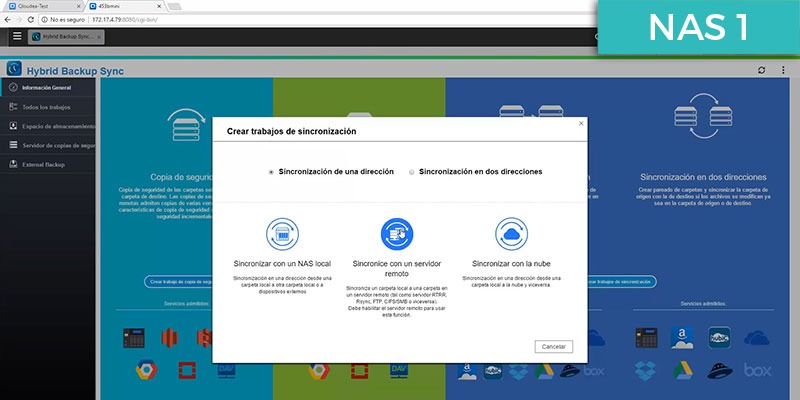800x400 pixels.
Task: Select Sincronización en dos direcciones radio button
Action: (x=412, y=172)
